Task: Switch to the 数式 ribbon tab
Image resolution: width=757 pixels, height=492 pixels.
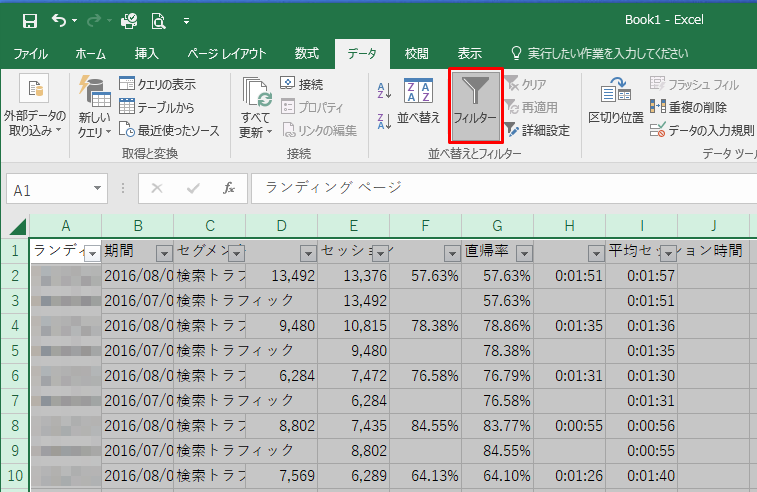Action: coord(307,54)
